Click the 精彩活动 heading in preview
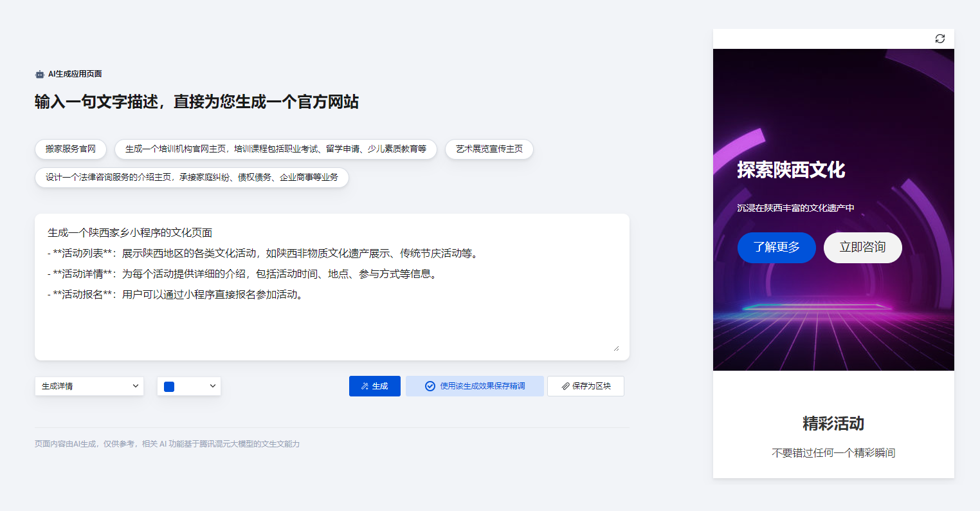 (x=833, y=423)
